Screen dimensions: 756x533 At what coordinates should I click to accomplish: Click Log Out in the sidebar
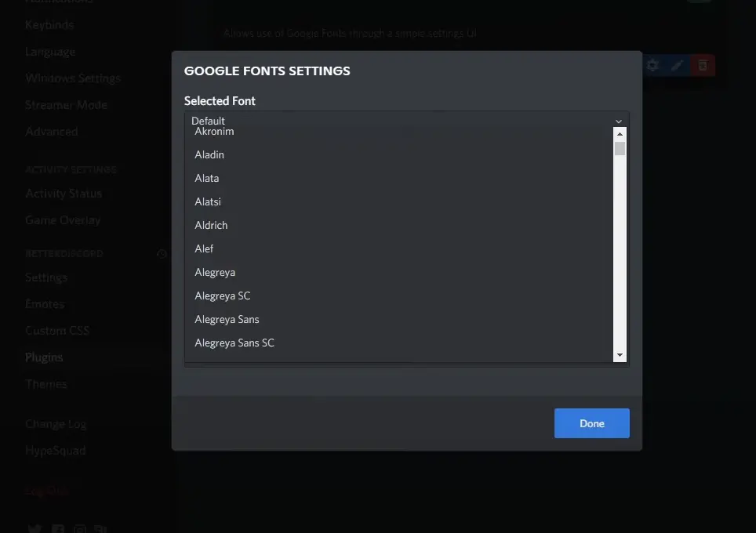[46, 491]
